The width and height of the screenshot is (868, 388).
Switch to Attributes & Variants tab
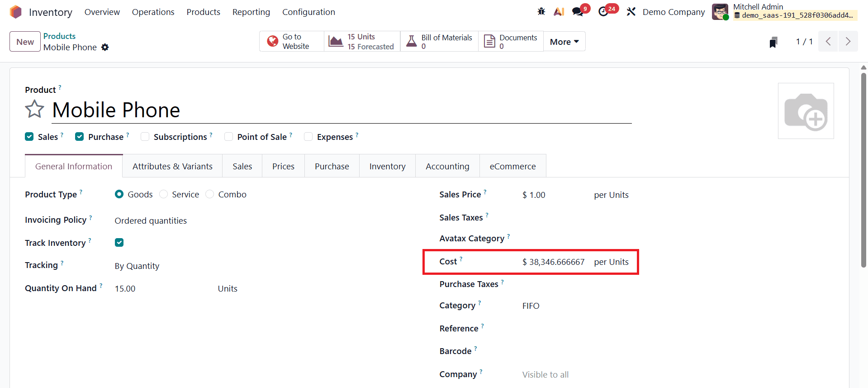[172, 166]
